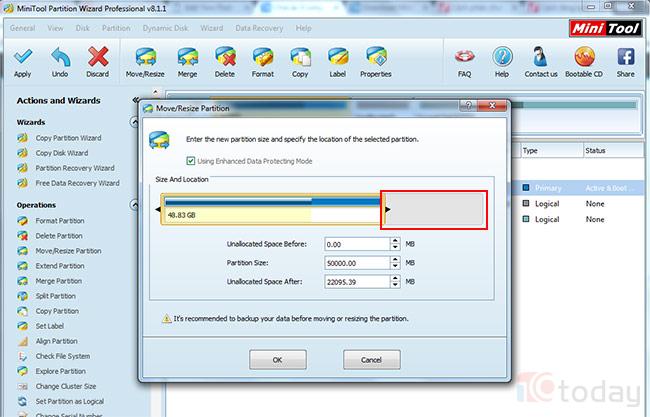
Task: Confirm resize with OK button
Action: point(278,359)
